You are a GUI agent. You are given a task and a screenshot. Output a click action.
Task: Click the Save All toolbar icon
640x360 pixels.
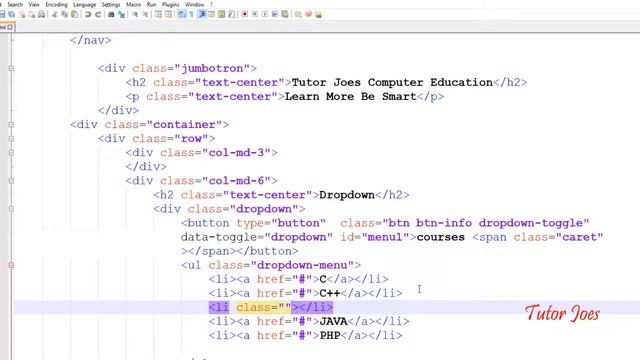pos(11,14)
